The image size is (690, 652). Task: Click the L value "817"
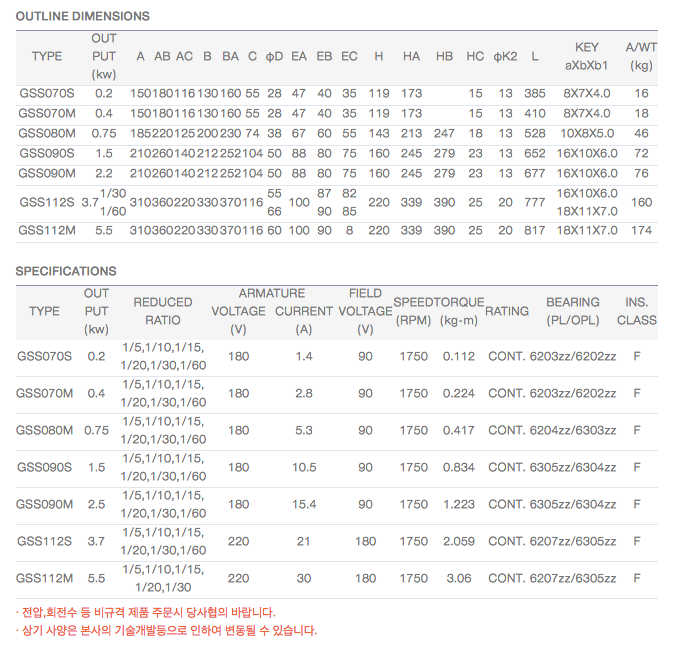pos(535,230)
